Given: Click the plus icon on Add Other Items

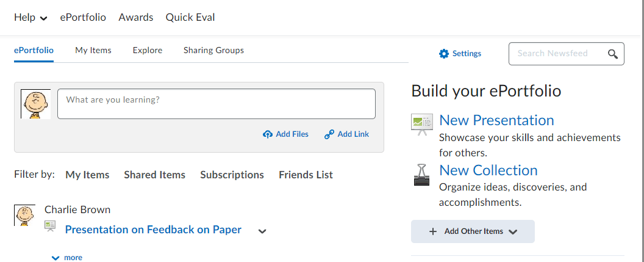Looking at the screenshot, I should (433, 231).
